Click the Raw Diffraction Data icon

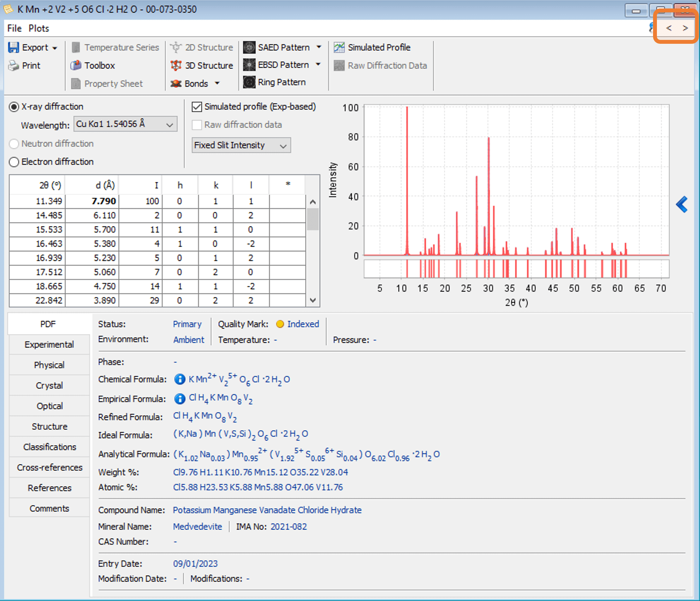pos(339,66)
